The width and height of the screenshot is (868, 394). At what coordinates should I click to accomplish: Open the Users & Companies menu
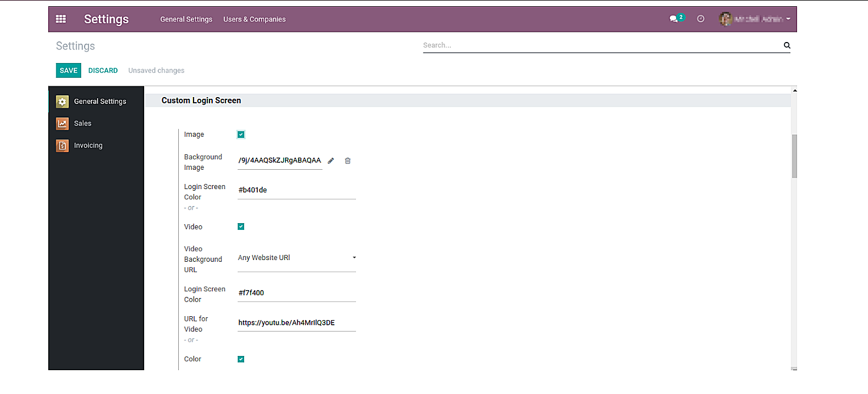[x=254, y=19]
